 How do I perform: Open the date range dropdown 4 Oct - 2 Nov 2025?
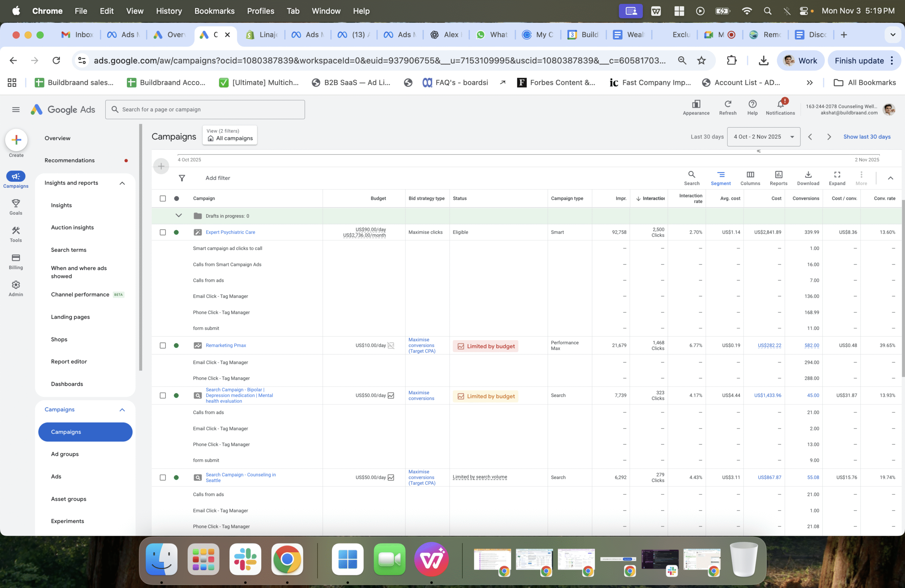(x=763, y=137)
